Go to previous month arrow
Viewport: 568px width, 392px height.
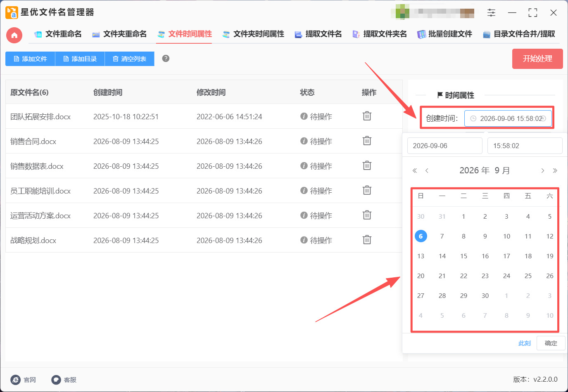pyautogui.click(x=427, y=170)
